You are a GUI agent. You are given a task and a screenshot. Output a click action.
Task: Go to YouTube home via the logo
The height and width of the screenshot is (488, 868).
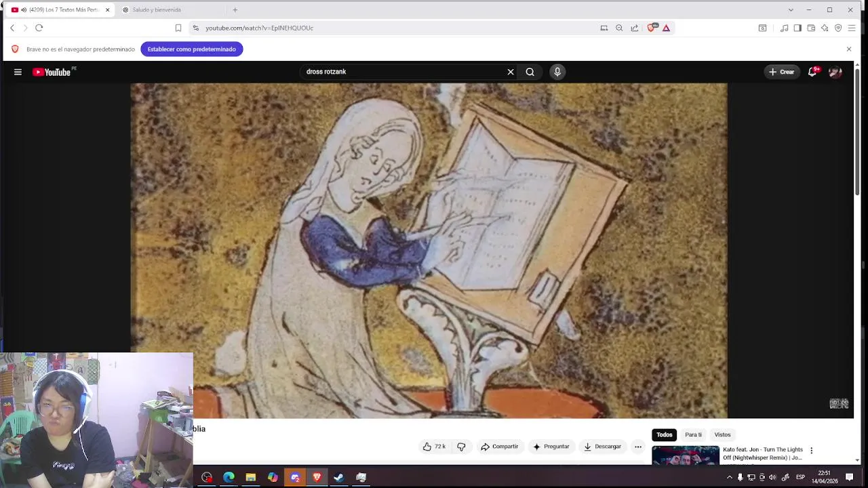click(x=52, y=72)
